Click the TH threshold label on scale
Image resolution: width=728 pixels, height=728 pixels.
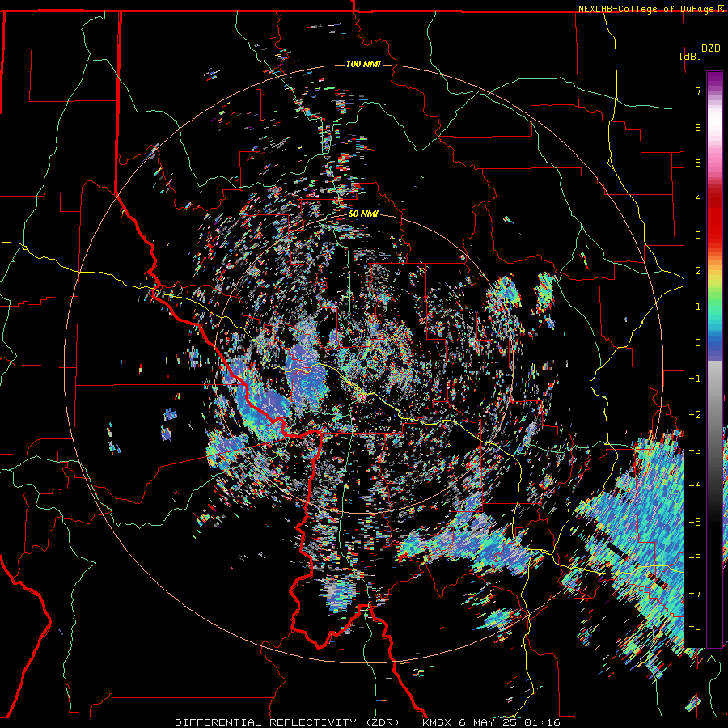[695, 630]
